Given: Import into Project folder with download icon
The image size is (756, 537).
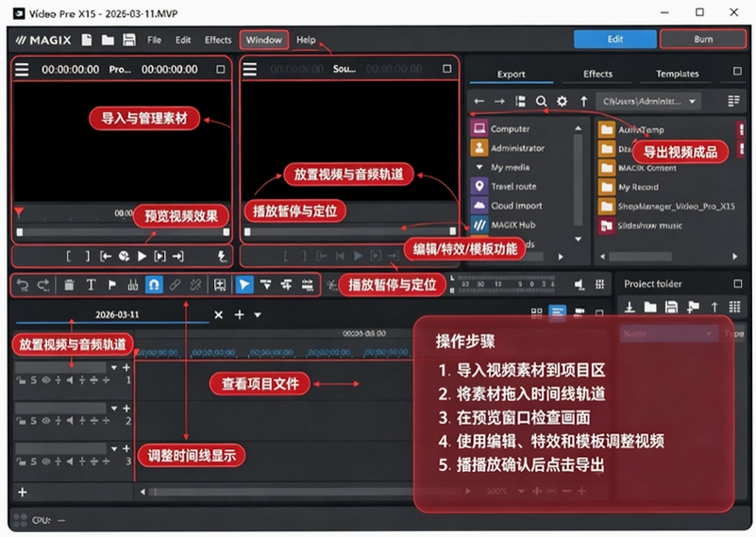Looking at the screenshot, I should coord(630,307).
